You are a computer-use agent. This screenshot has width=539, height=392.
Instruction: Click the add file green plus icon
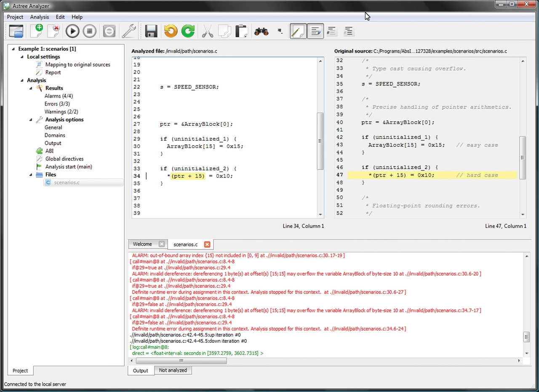[x=37, y=31]
